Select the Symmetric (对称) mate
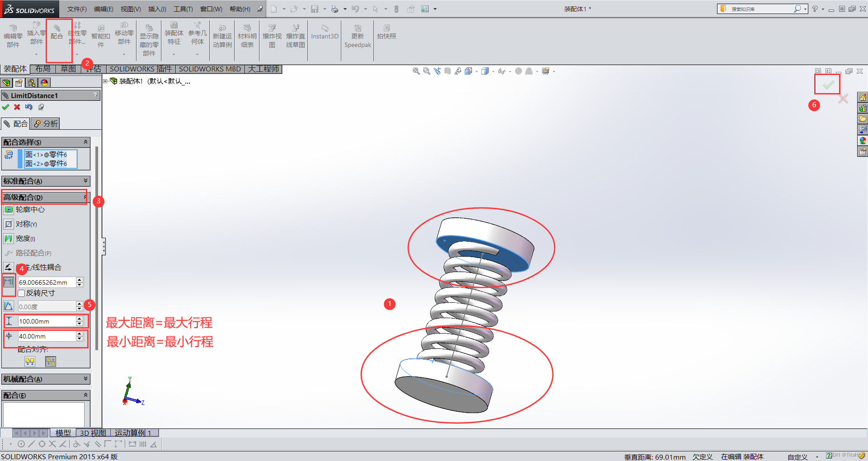 coord(21,224)
